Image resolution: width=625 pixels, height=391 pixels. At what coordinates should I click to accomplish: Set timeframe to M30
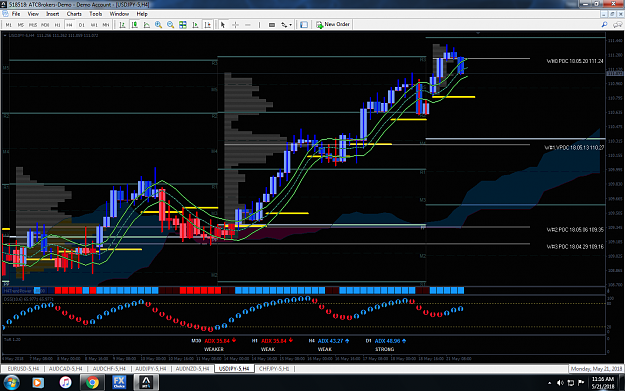[45, 25]
